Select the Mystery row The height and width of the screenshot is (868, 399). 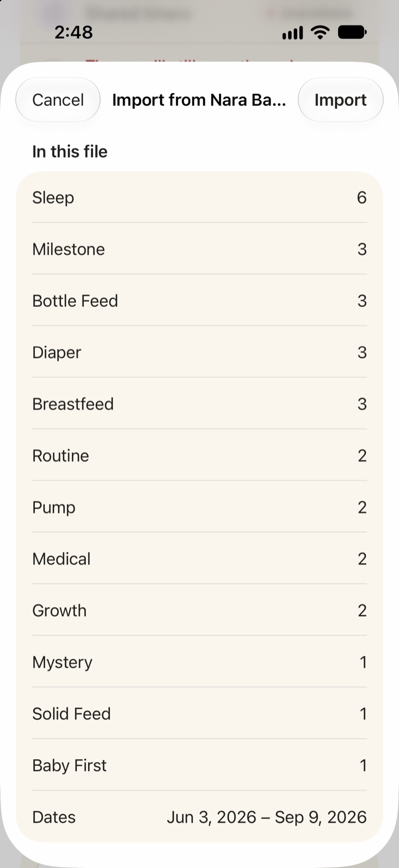click(x=199, y=662)
